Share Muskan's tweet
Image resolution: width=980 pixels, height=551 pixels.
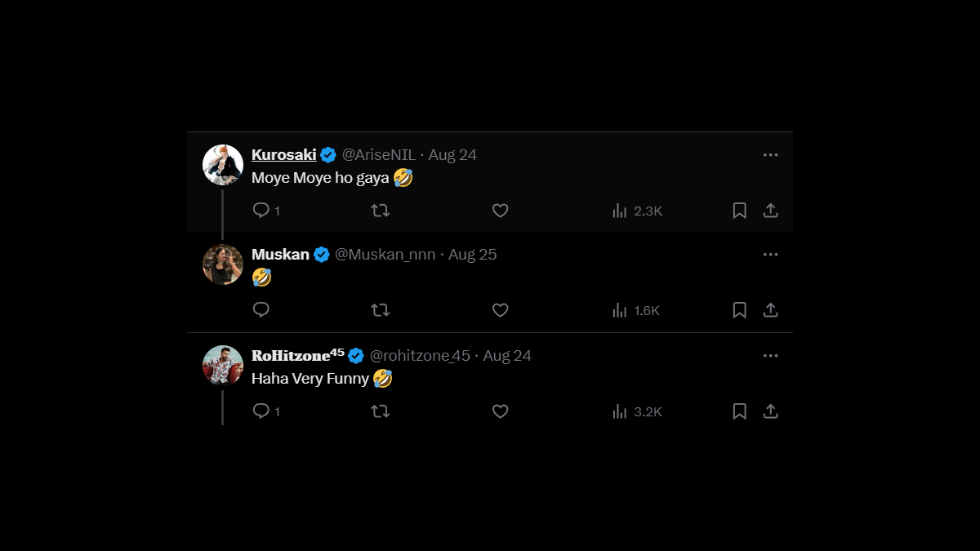770,310
